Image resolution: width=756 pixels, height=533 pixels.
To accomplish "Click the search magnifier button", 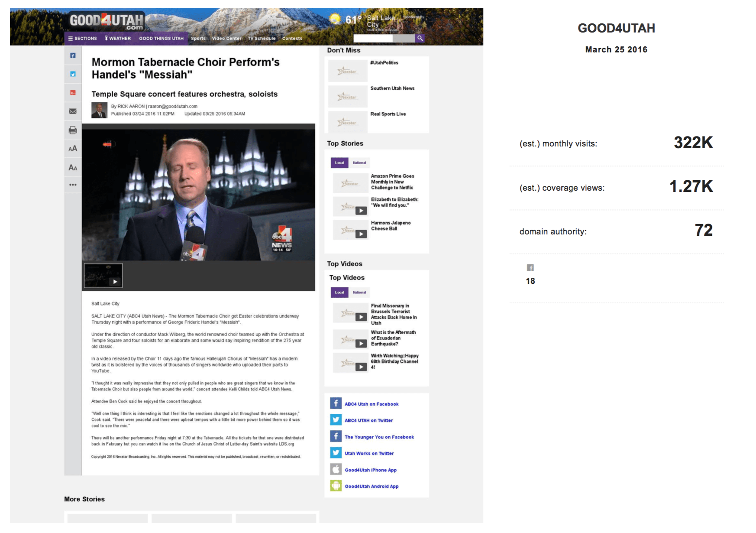I will tap(420, 38).
